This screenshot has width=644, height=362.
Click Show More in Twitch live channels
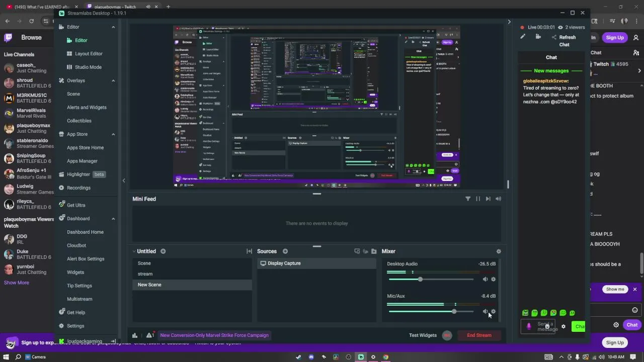(x=16, y=283)
